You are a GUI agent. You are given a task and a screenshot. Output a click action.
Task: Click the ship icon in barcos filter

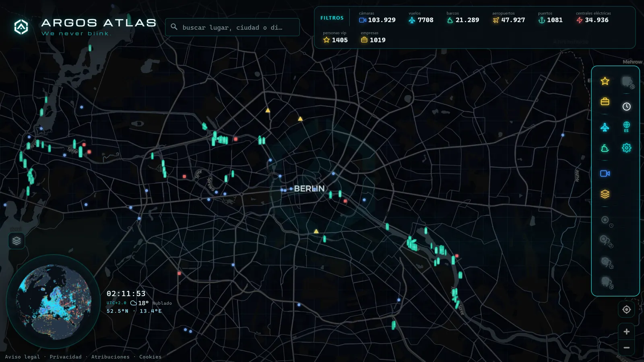click(x=450, y=20)
